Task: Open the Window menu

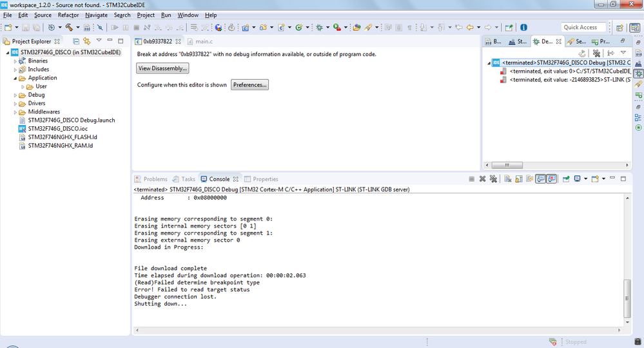Action: (x=188, y=15)
